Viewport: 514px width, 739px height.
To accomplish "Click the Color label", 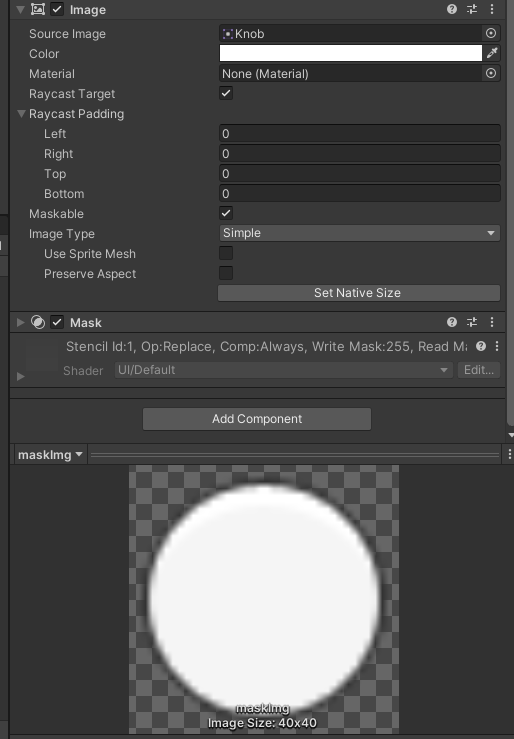I will 44,54.
